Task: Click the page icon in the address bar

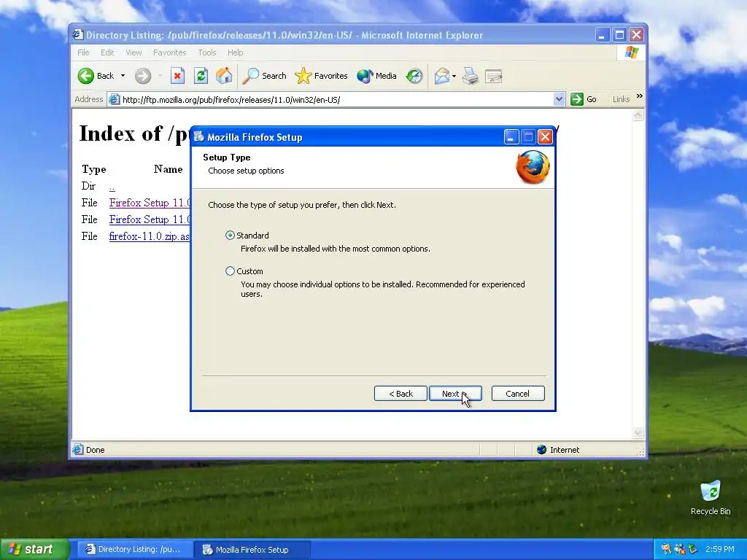Action: click(x=115, y=99)
